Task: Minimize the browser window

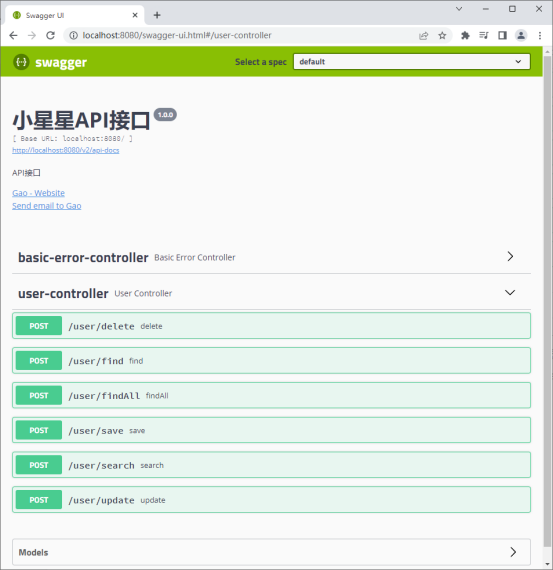Action: (486, 9)
